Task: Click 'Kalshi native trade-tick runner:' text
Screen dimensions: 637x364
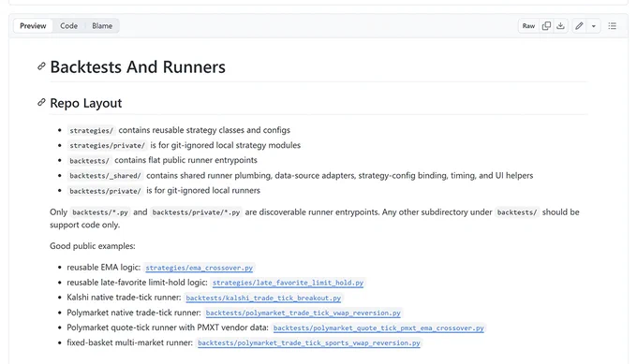Action: point(124,298)
